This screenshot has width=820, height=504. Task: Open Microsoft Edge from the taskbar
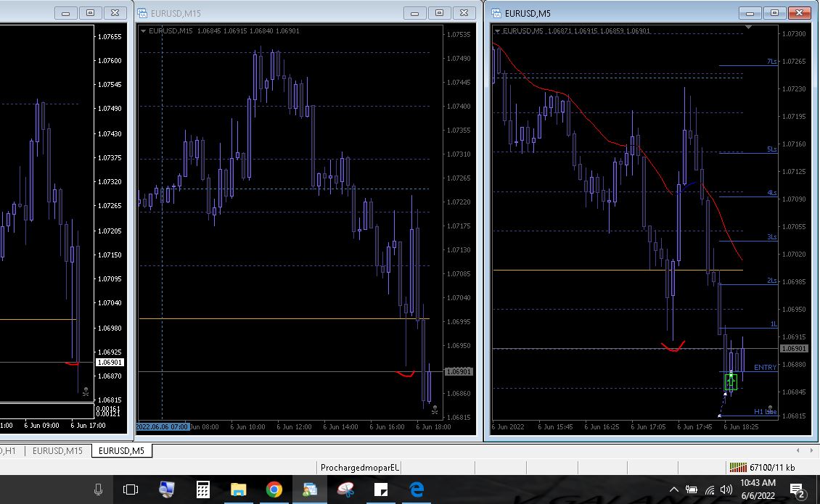(x=417, y=490)
